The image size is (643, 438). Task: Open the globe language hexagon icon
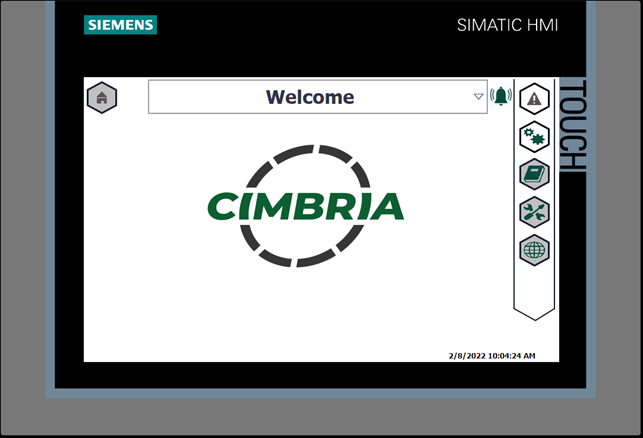(534, 250)
